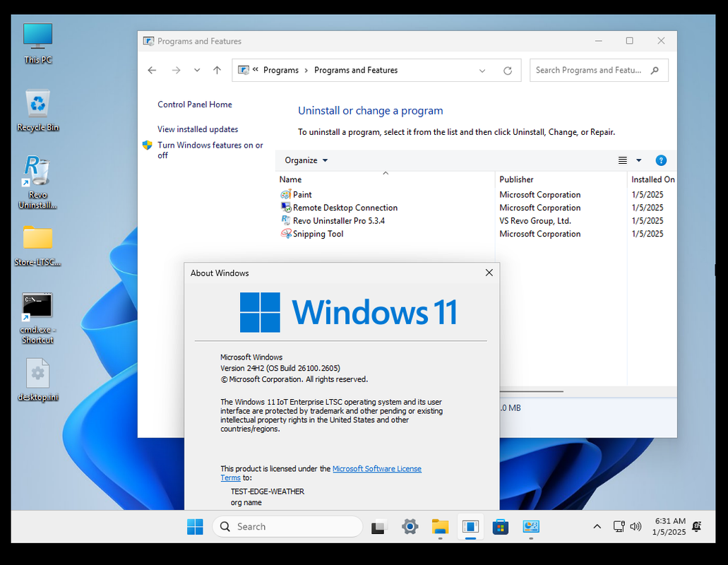728x565 pixels.
Task: Expand the view options dropdown arrow
Action: click(x=639, y=160)
